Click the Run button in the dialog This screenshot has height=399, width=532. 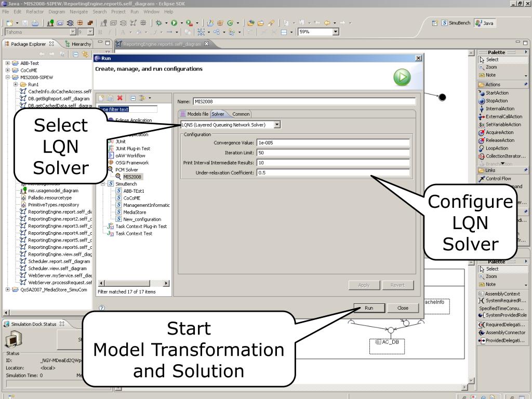click(369, 308)
